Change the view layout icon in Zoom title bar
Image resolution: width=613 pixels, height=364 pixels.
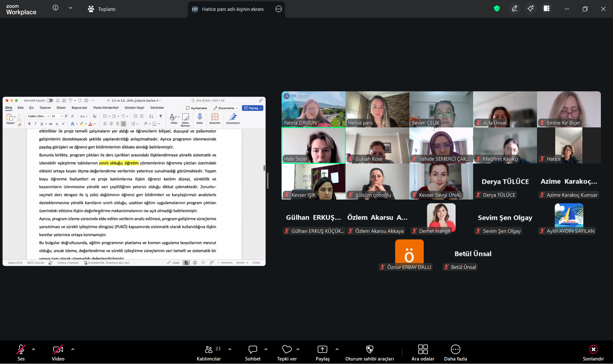(x=547, y=9)
